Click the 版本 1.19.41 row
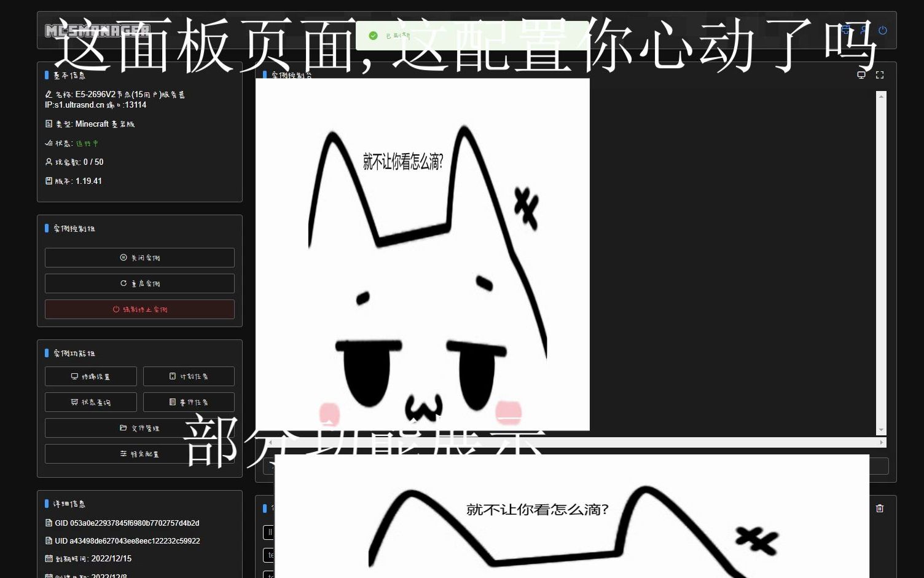Viewport: 924px width, 578px height. click(74, 181)
